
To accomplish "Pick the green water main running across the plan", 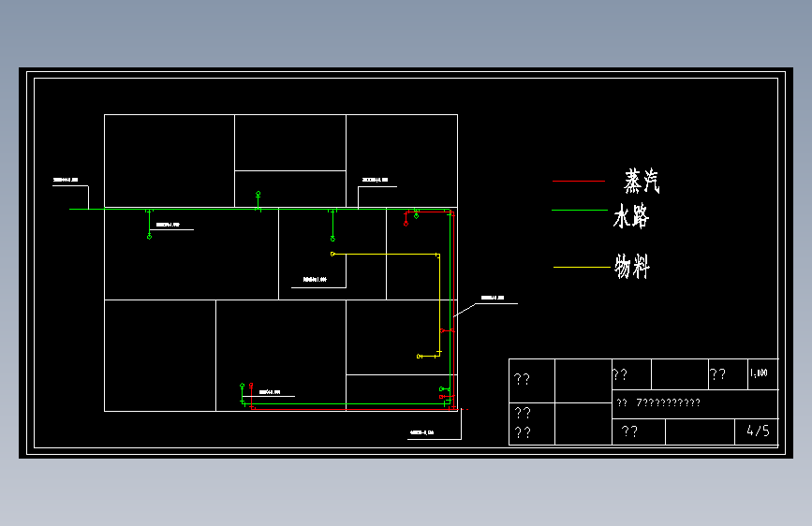I will (x=258, y=209).
